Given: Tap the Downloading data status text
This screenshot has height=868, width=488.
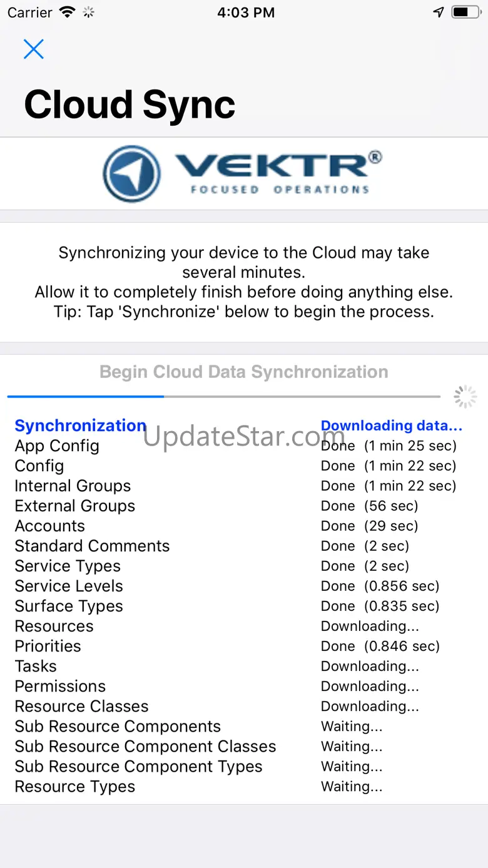Looking at the screenshot, I should click(391, 426).
